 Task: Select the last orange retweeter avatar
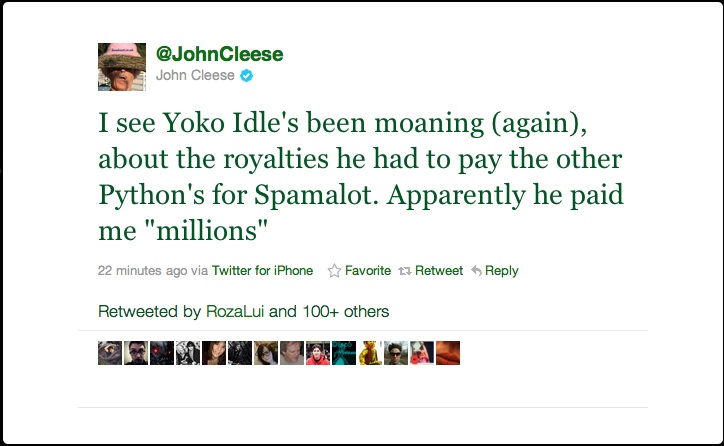click(x=448, y=353)
